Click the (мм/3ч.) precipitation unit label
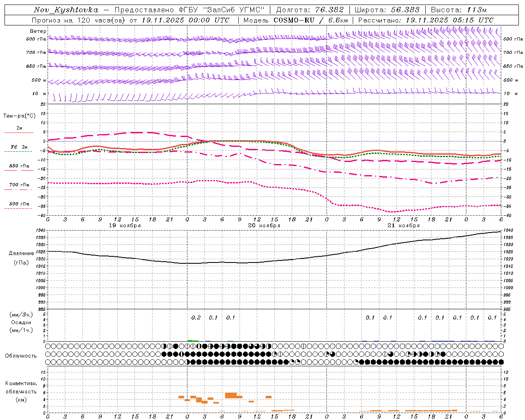Screen dimensions: 525x420 [x=21, y=315]
